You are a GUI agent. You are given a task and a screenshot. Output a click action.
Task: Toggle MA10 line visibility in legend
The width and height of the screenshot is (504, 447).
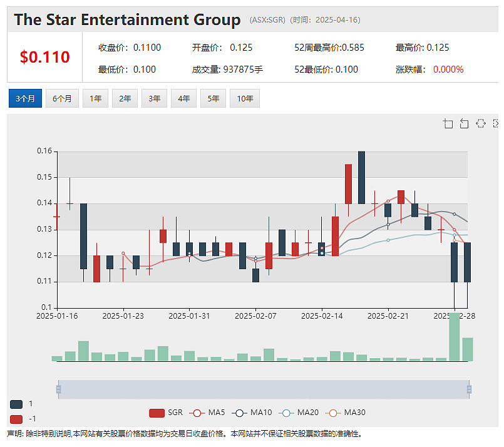(252, 413)
